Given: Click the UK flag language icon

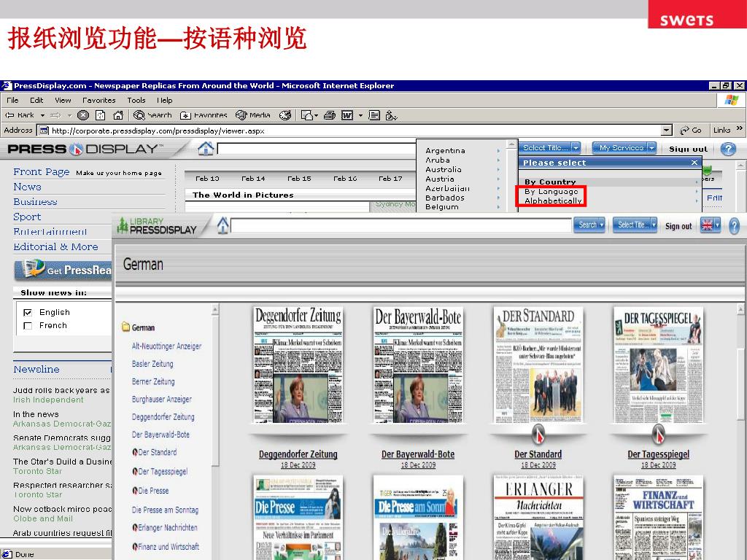Looking at the screenshot, I should (x=707, y=225).
